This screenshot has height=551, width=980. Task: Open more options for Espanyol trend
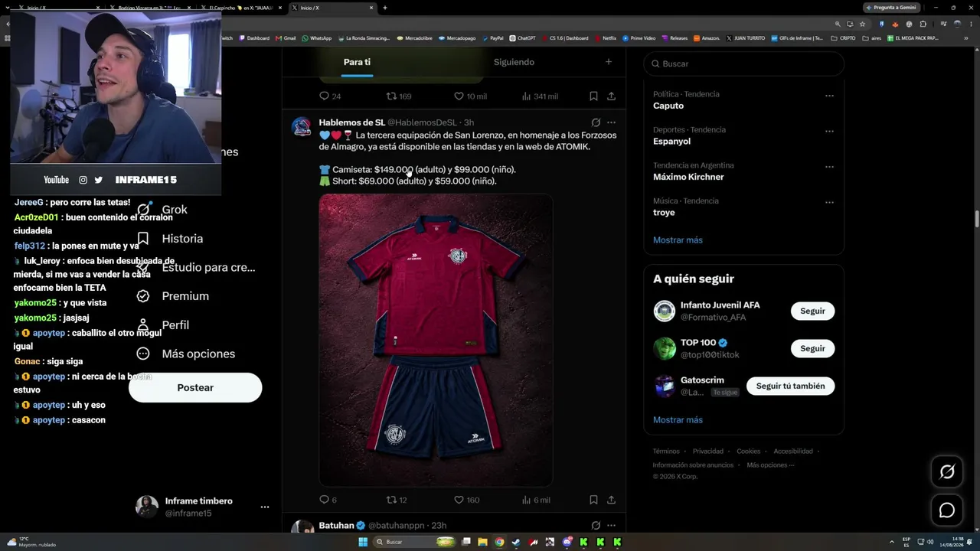click(x=829, y=131)
